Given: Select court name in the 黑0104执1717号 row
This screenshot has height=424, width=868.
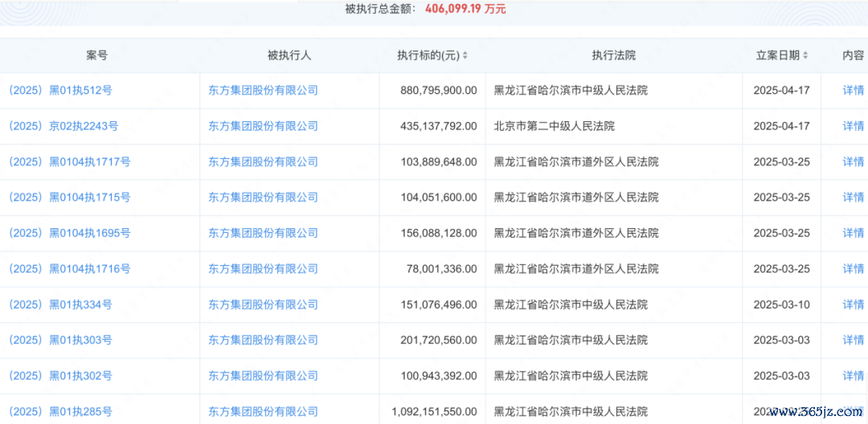Looking at the screenshot, I should 576,162.
